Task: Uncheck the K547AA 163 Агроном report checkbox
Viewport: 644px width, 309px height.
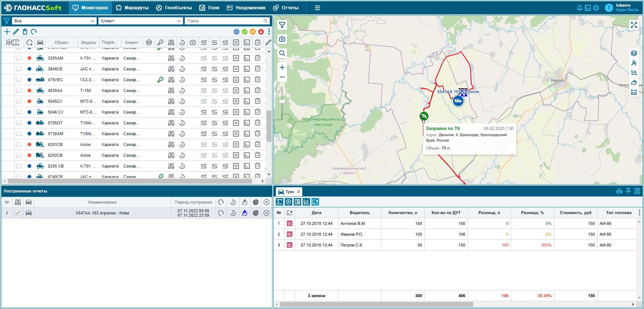Action: pos(17,213)
